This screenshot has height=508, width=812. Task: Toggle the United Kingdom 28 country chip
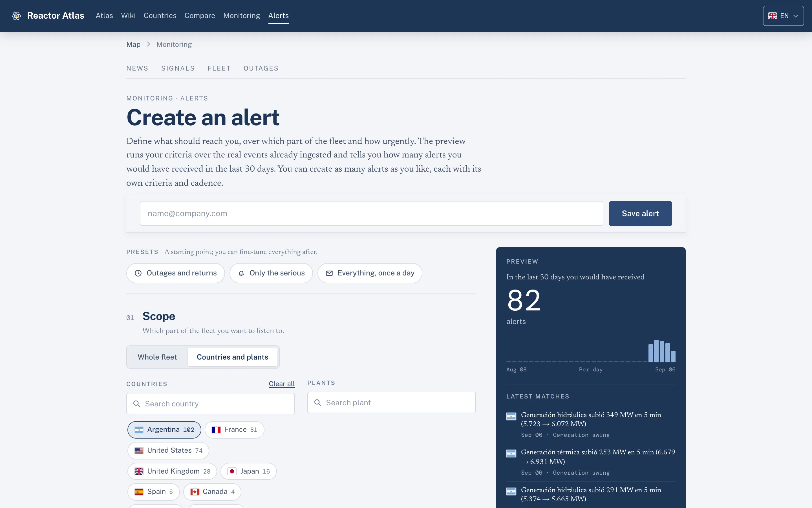[x=172, y=471]
